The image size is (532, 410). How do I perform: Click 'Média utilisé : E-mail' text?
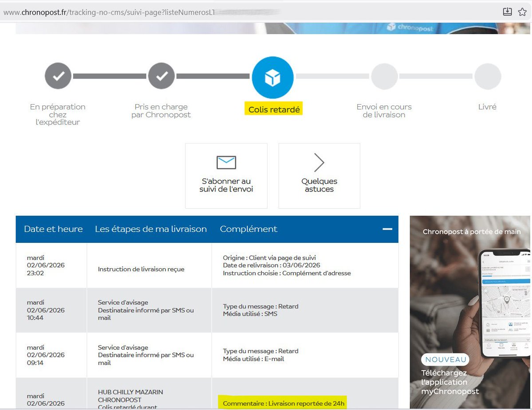[253, 359]
